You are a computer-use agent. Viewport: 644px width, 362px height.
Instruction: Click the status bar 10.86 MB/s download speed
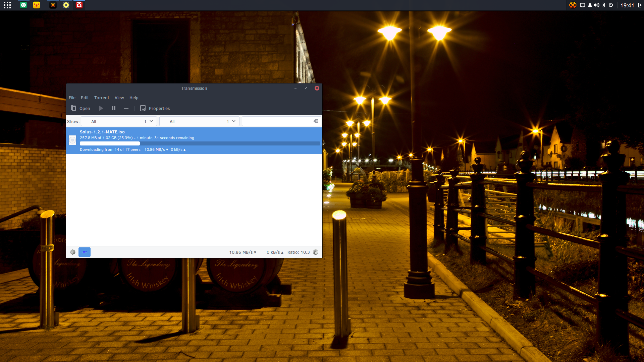click(x=243, y=252)
